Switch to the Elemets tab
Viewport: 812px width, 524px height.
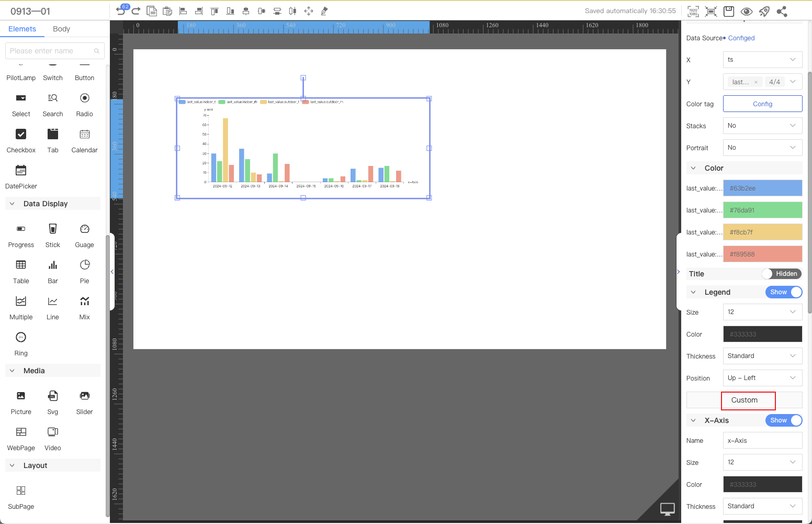click(x=22, y=29)
